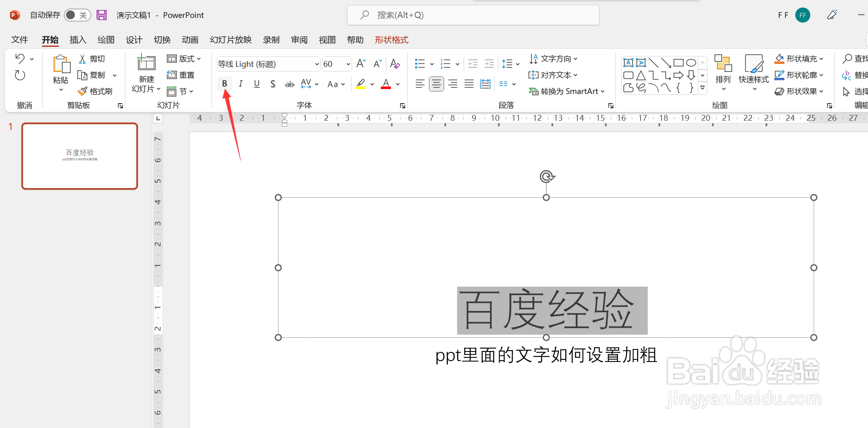868x428 pixels.
Task: Decrease list indent level
Action: point(473,64)
